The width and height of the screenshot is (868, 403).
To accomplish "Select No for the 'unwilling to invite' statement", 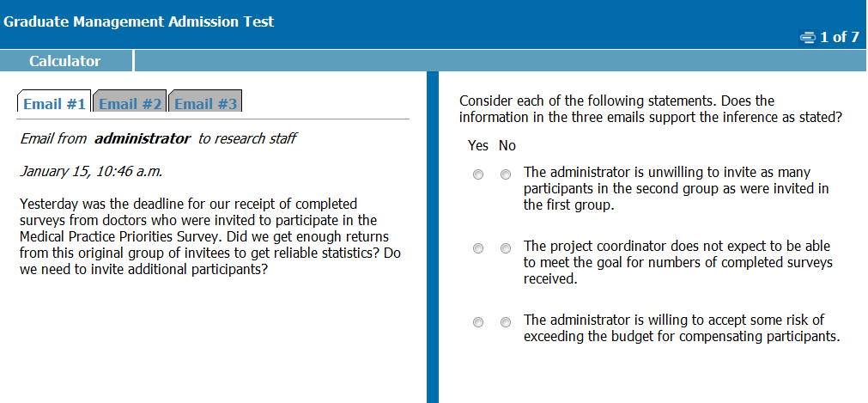I will (x=506, y=174).
